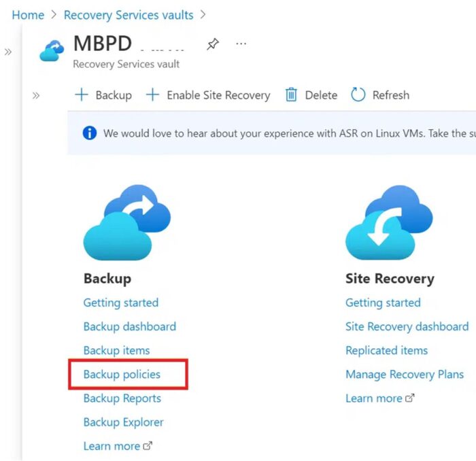Click Refresh label in the toolbar
Image resolution: width=476 pixels, height=461 pixels.
(x=391, y=95)
